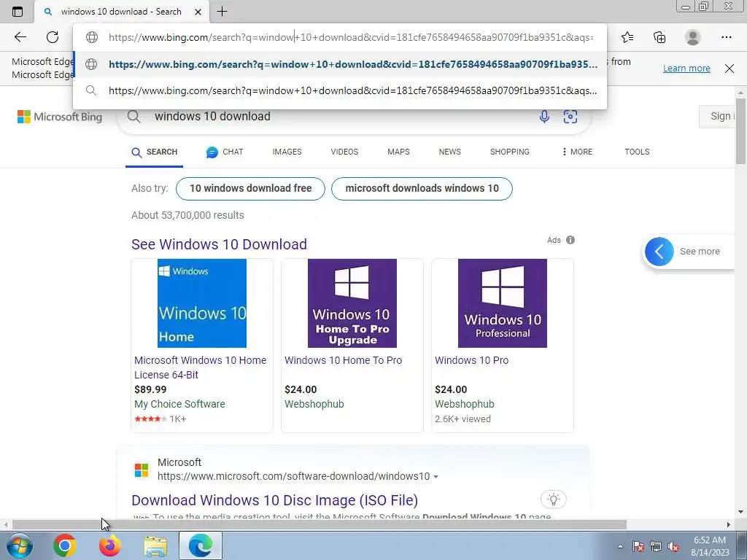747x560 pixels.
Task: Open the microsoft.com URL dropdown arrow
Action: click(x=436, y=477)
